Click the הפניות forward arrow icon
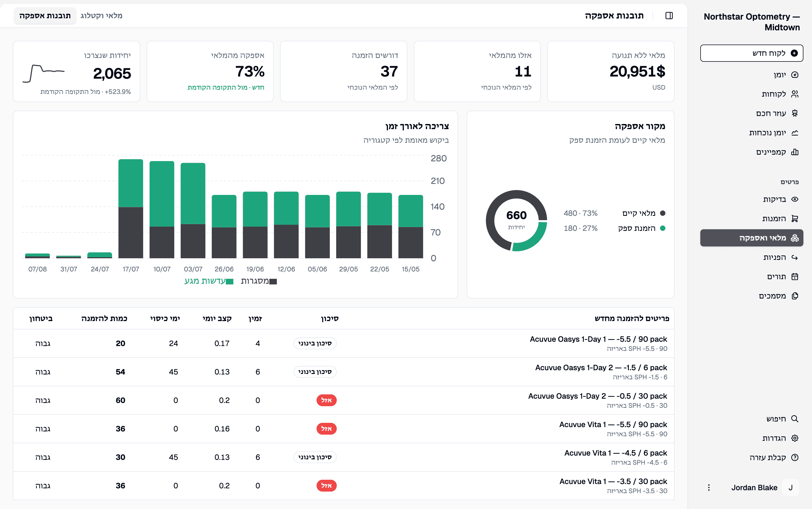The width and height of the screenshot is (812, 509). point(795,257)
